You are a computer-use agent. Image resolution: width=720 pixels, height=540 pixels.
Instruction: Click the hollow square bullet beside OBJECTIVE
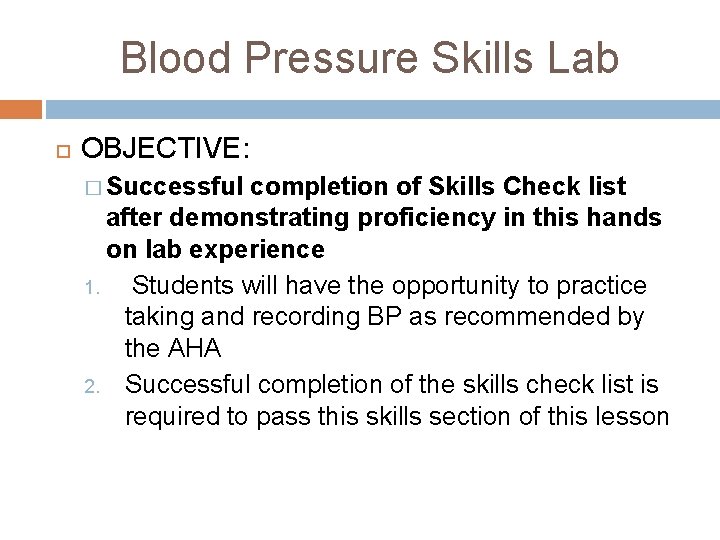click(60, 151)
